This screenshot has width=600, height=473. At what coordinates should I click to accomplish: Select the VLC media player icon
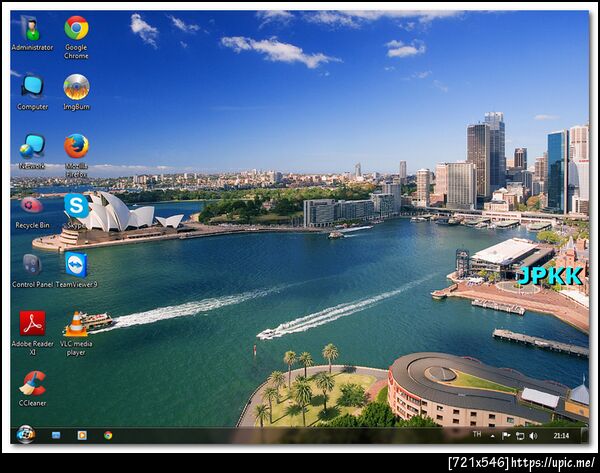tap(76, 334)
